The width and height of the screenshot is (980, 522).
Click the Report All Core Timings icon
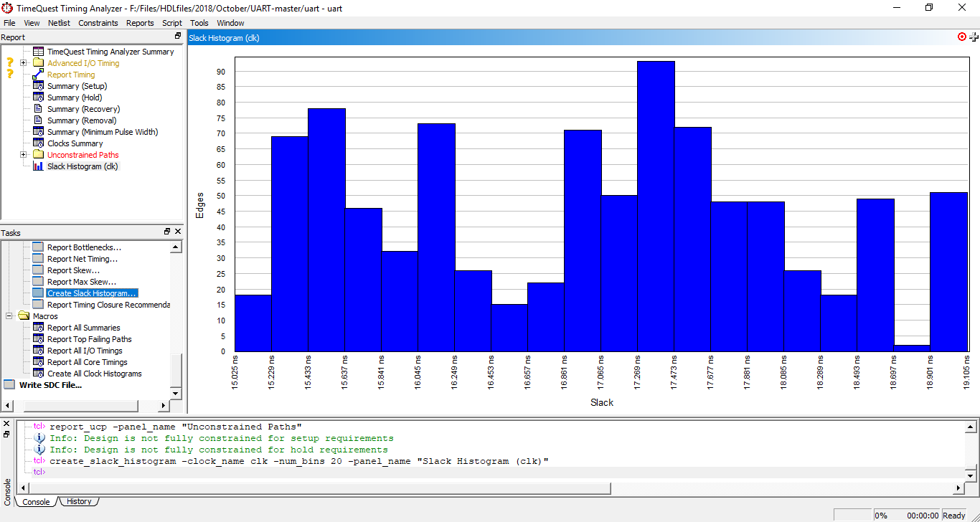tap(38, 362)
